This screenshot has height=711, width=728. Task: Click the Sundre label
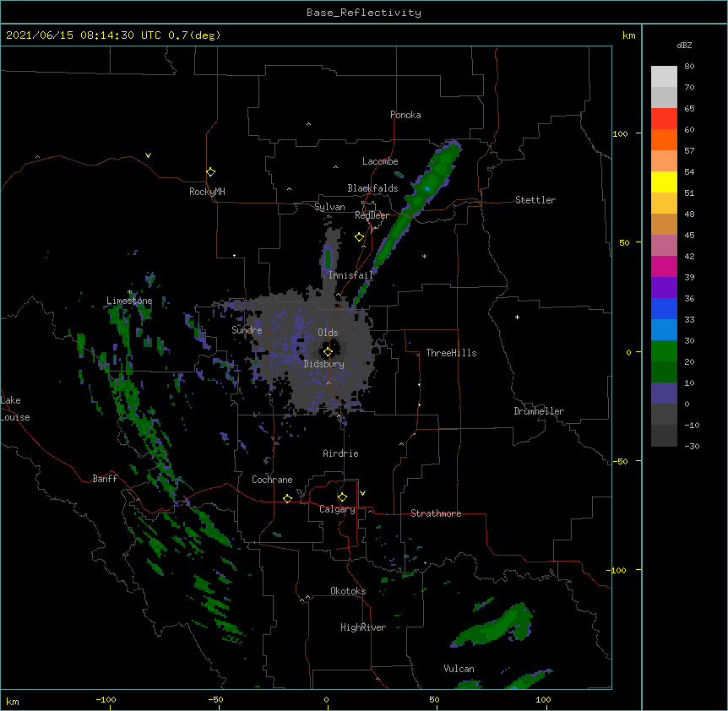247,330
